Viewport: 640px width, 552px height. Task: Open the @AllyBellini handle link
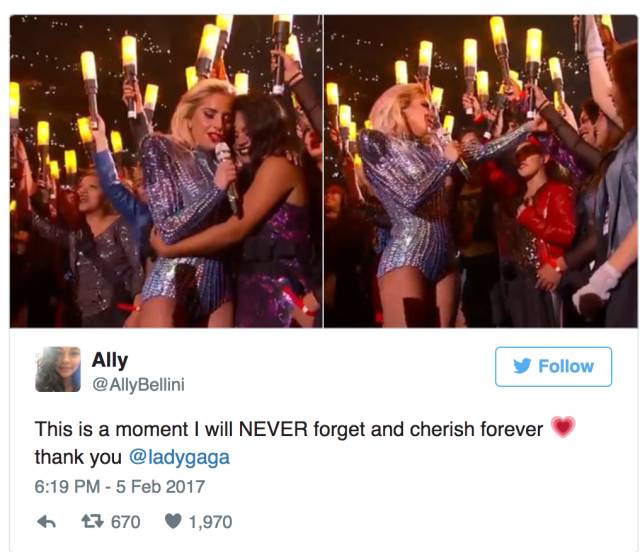click(x=138, y=385)
